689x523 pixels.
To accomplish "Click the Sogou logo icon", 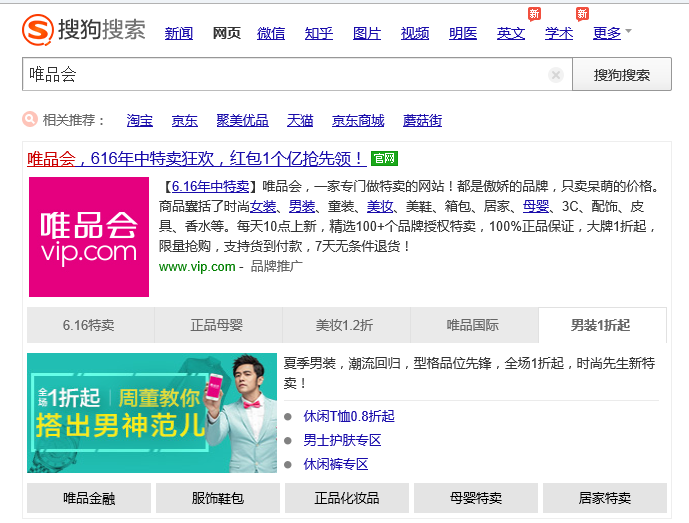I will [38, 30].
